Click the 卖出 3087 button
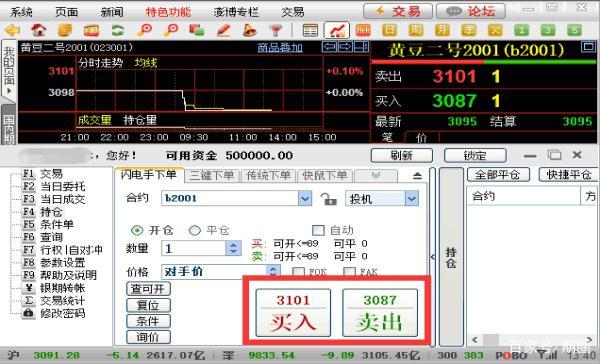The width and height of the screenshot is (600, 364). tap(380, 313)
